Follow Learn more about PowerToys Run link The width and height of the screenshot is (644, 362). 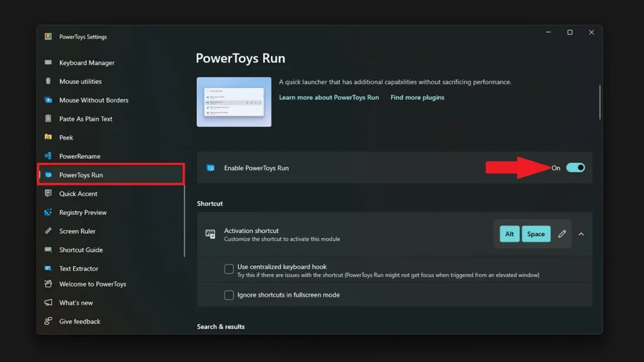[328, 97]
